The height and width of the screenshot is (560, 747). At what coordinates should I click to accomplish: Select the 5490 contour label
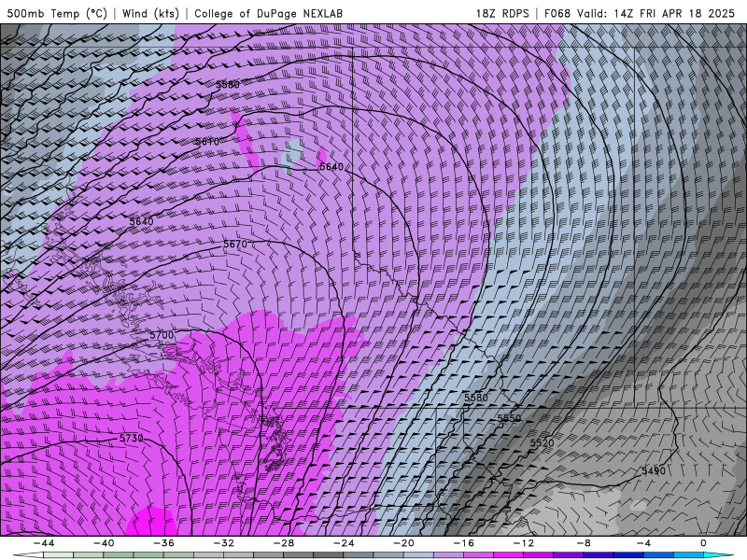653,471
